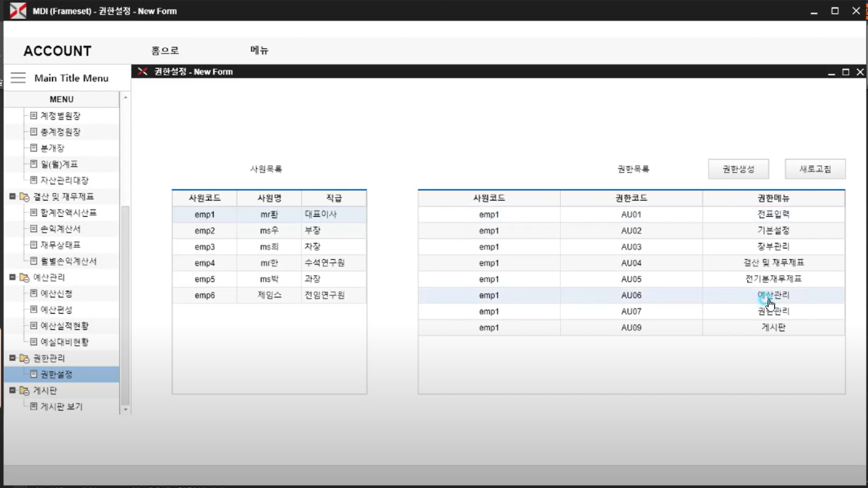Image resolution: width=868 pixels, height=488 pixels.
Task: Click the 수석연구원 position cell
Action: [x=334, y=263]
